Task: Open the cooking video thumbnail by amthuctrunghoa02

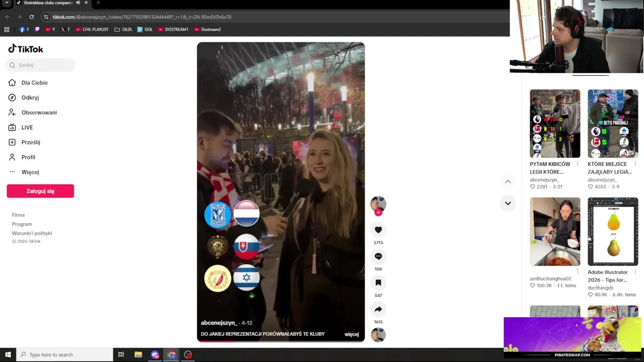Action: [555, 232]
